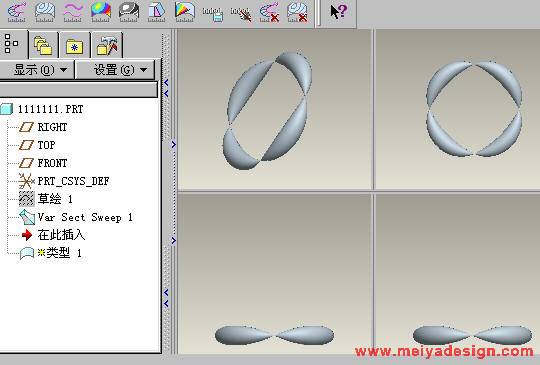Select the shaded curvature rainbow icon

coord(101,12)
